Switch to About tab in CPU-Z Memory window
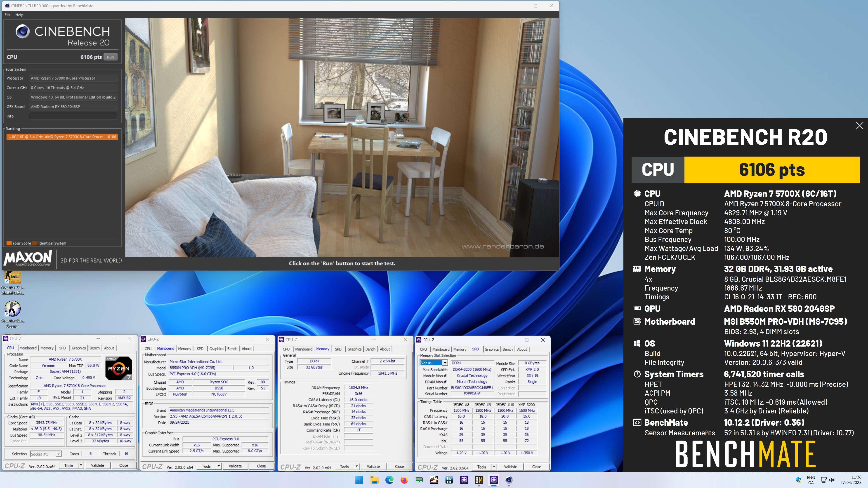Screen dimensions: 868x488 click(x=384, y=349)
